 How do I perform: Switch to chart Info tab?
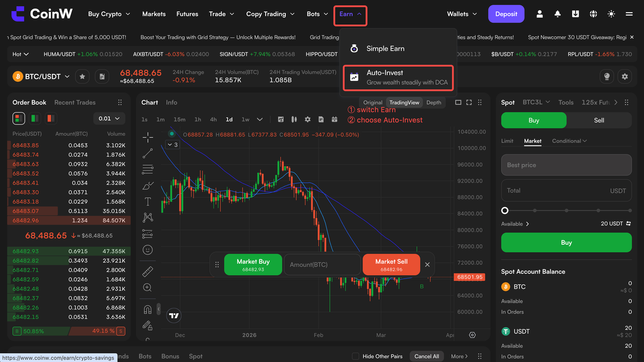[172, 102]
